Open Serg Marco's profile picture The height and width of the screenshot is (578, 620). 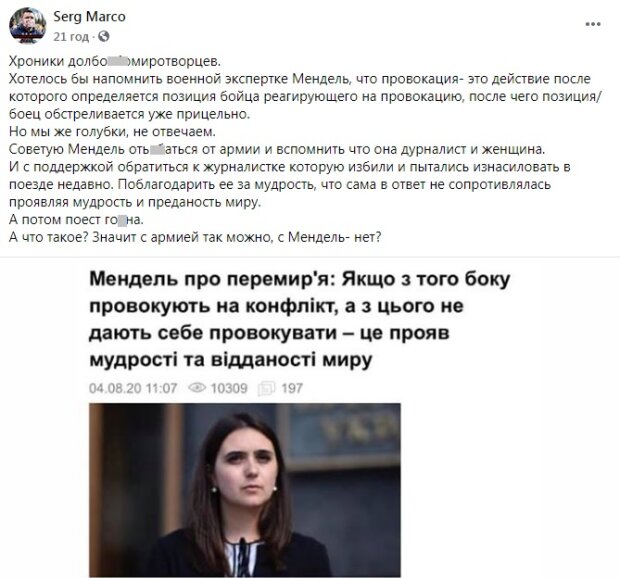(x=27, y=26)
